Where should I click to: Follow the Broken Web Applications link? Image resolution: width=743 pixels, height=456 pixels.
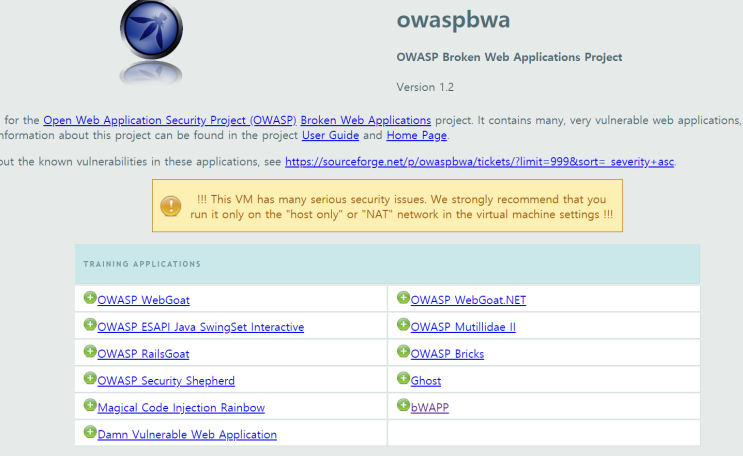point(366,120)
